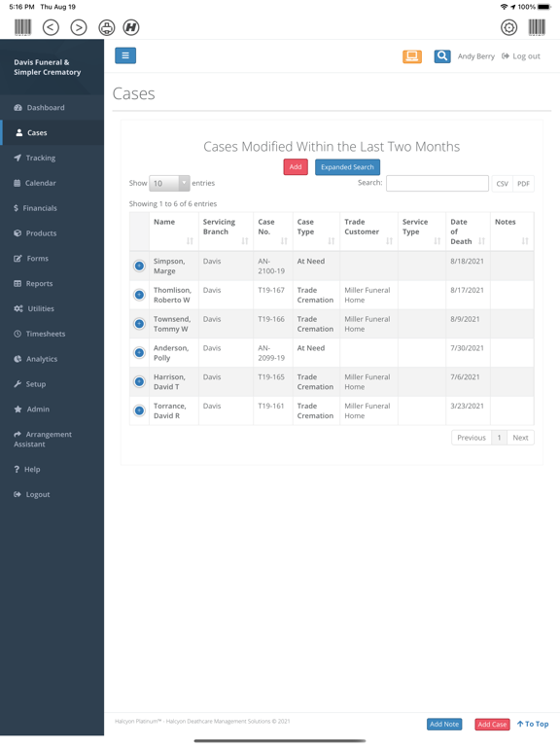The height and width of the screenshot is (747, 560).
Task: Expand the Simpson, Marge row
Action: point(139,266)
